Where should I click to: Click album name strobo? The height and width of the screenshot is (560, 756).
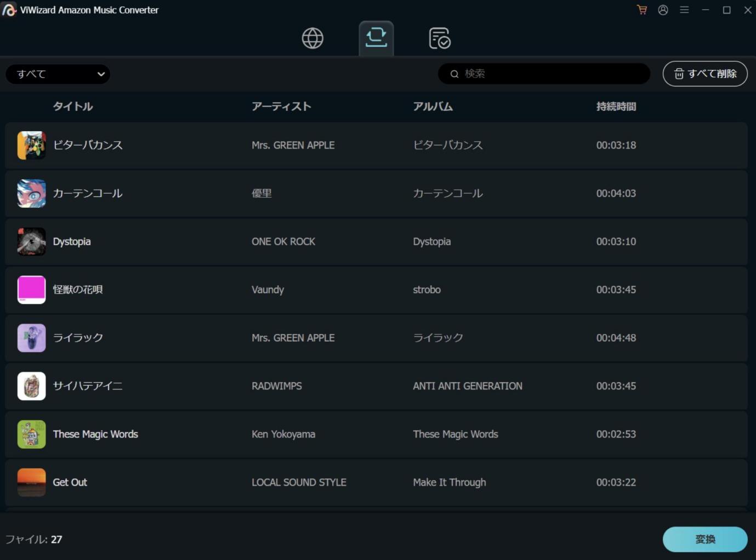point(427,290)
